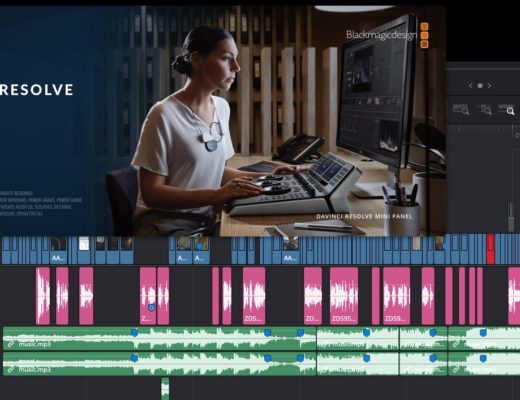Select the middle detail zoom icon
520x400 pixels.
[x=484, y=109]
